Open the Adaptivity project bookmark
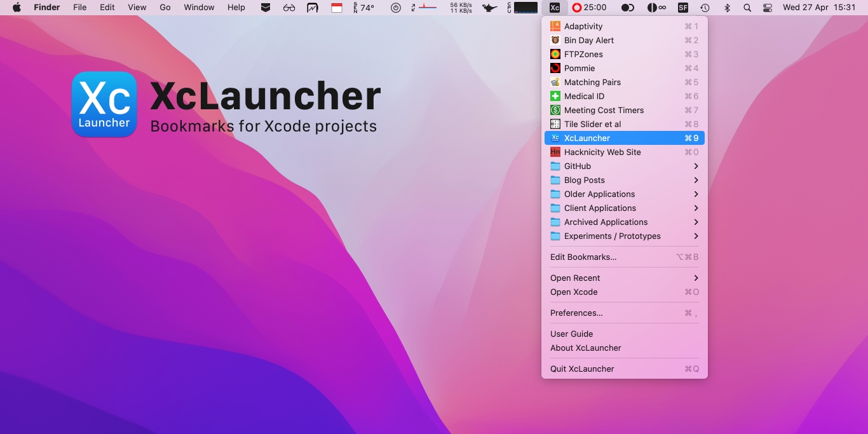Screen dimensions: 868x434 [583, 26]
